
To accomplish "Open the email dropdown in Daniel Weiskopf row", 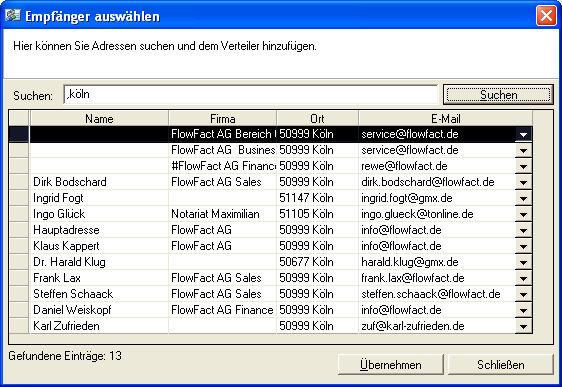I will (523, 310).
